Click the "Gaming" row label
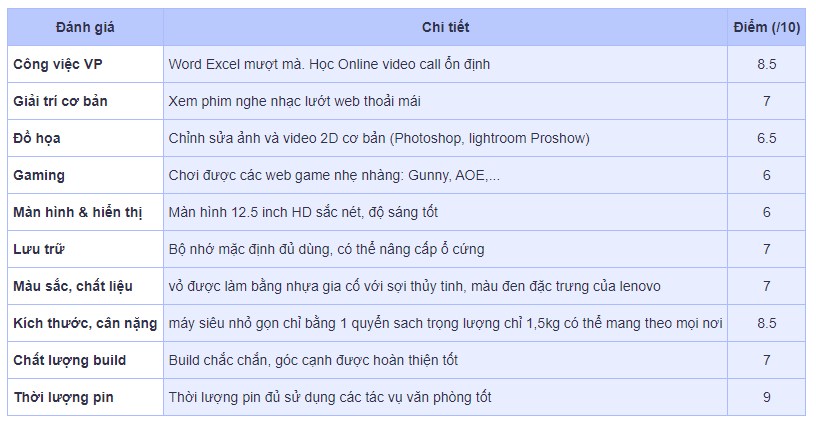The width and height of the screenshot is (816, 425). 39,175
